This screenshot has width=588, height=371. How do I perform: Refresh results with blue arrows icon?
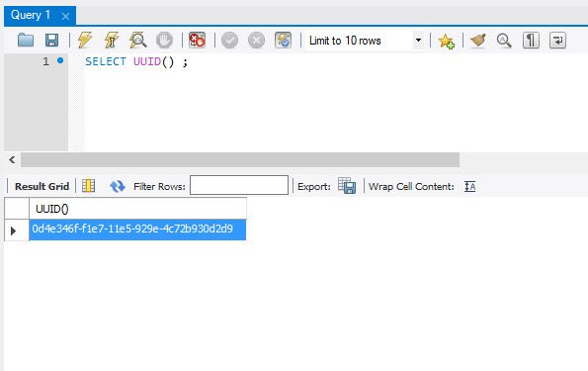pos(118,186)
